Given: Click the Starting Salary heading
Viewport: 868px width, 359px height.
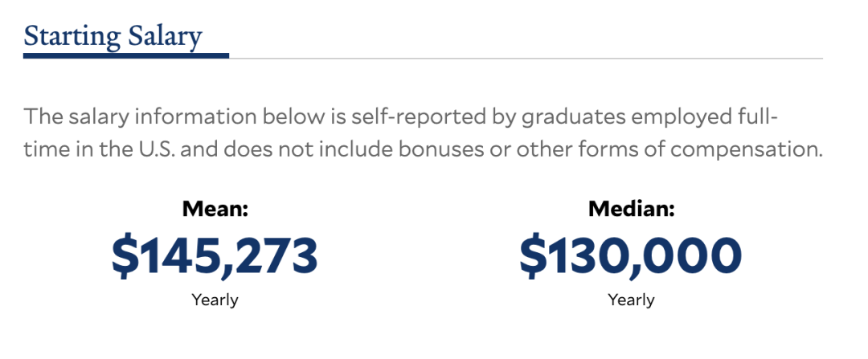Looking at the screenshot, I should (x=113, y=37).
